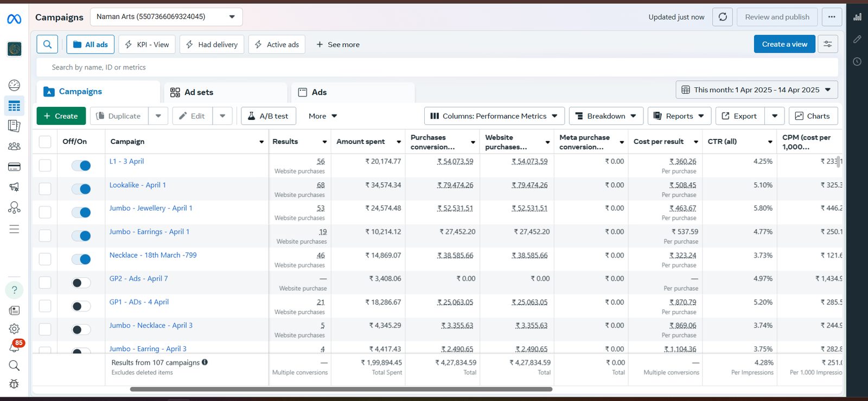Image resolution: width=868 pixels, height=401 pixels.
Task: Open the Settings gear in sidebar
Action: 14,329
